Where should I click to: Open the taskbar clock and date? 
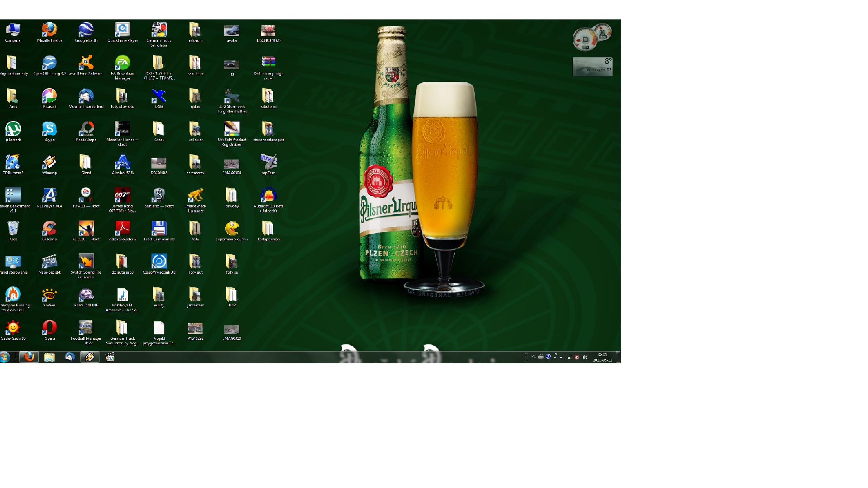603,357
